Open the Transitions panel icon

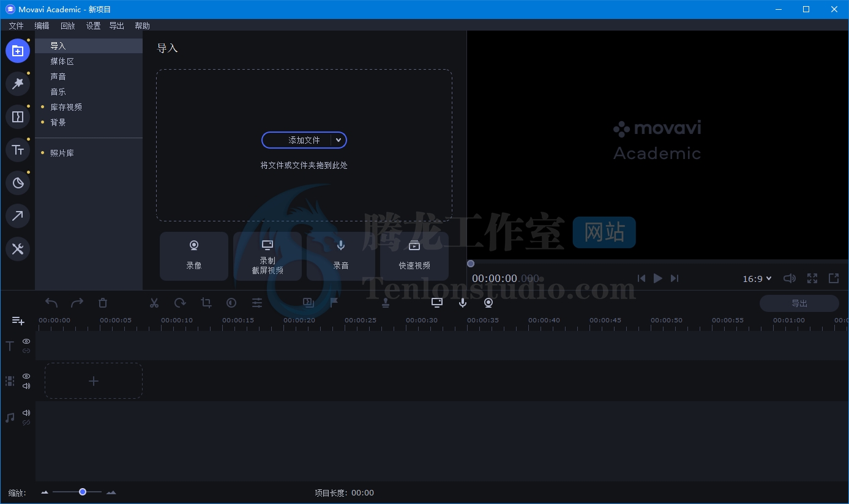tap(18, 117)
